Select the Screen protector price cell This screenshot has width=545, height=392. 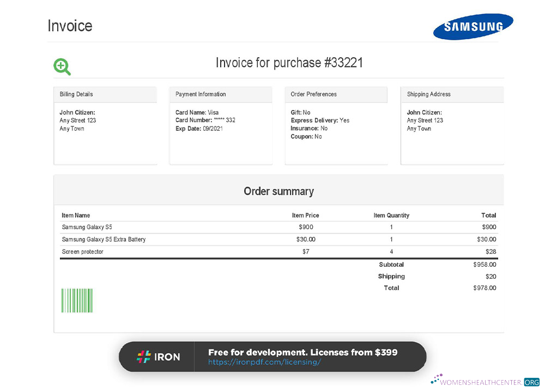tap(307, 252)
